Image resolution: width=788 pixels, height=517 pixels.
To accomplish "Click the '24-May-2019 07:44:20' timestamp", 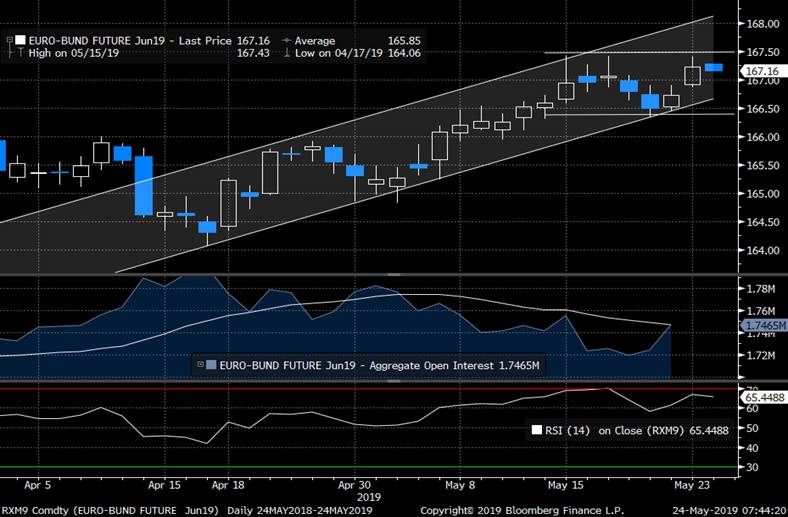I will point(730,510).
